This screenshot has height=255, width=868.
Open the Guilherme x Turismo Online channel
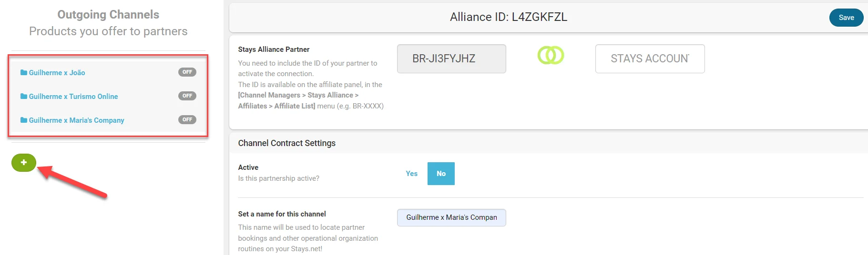click(x=73, y=97)
